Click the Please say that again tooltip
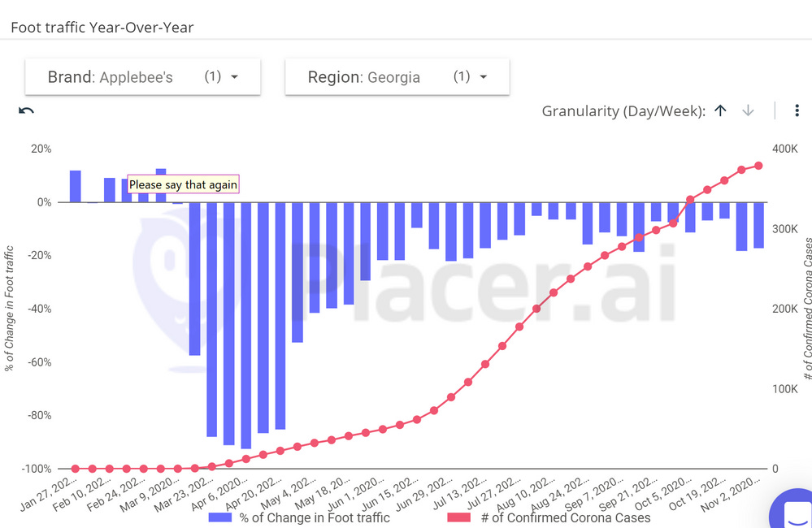Screen dimensions: 812x528 tap(184, 184)
